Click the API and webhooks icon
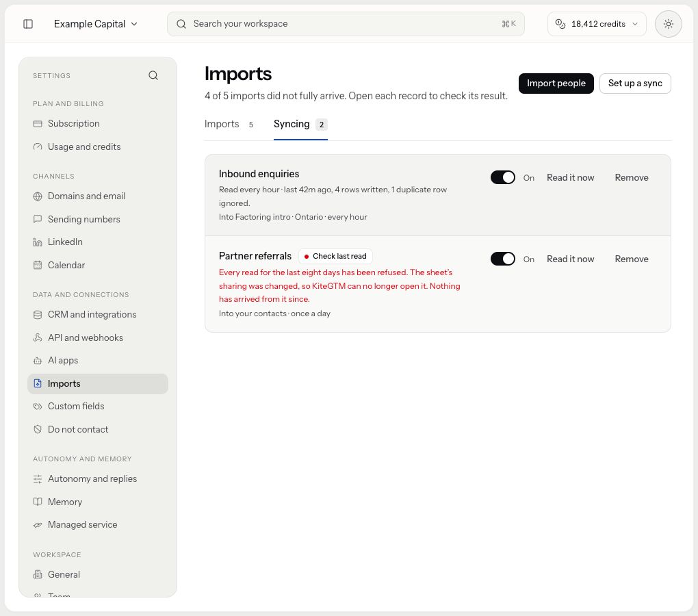The image size is (698, 616). coord(38,338)
